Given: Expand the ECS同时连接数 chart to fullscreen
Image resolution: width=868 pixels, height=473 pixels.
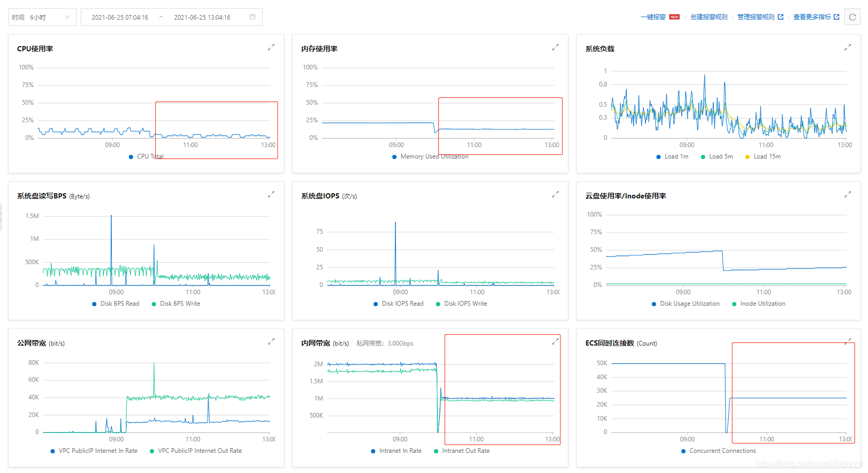Looking at the screenshot, I should [847, 342].
